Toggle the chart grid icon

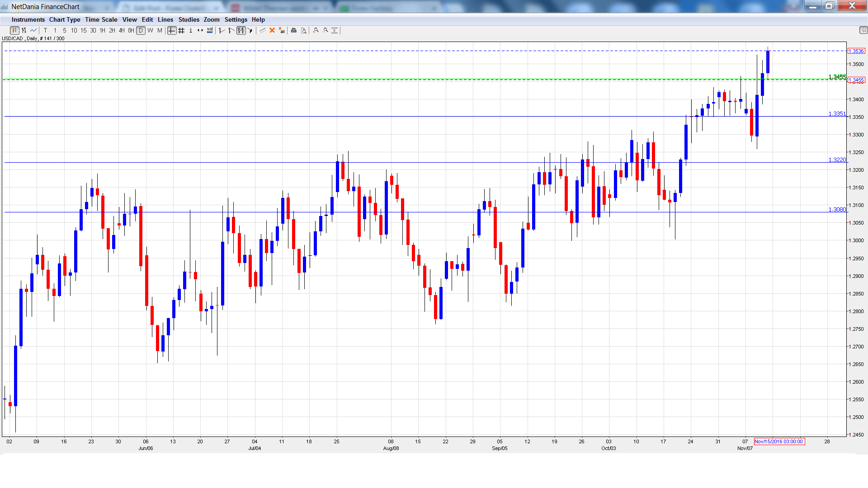181,30
